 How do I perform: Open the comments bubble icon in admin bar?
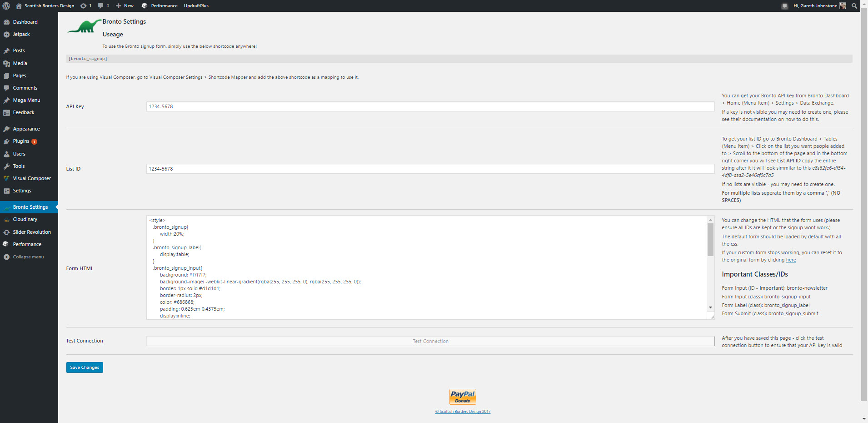click(101, 6)
